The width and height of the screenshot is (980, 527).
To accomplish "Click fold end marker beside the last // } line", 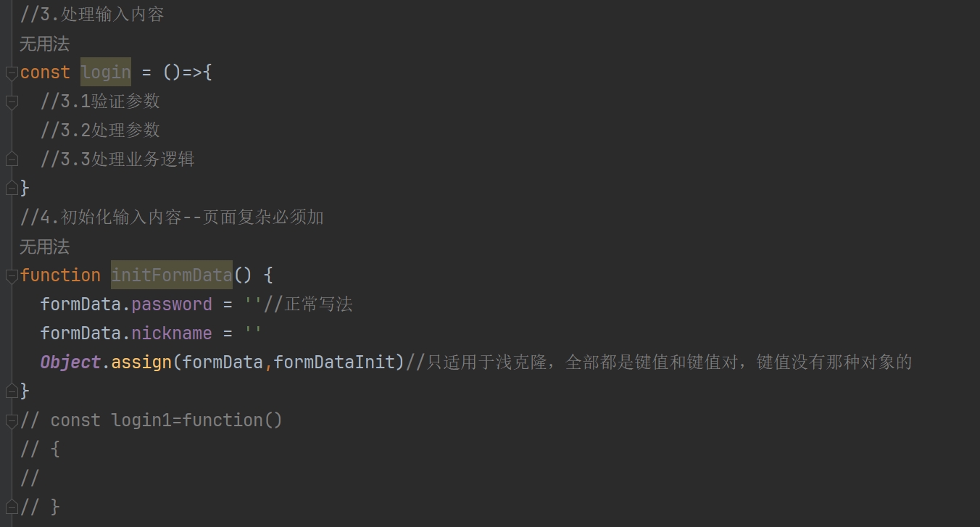I will point(12,507).
